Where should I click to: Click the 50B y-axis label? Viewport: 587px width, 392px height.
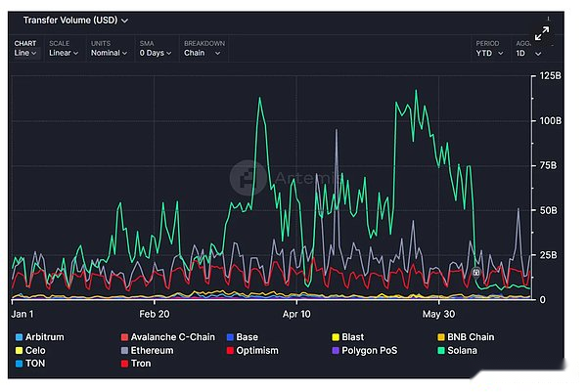[549, 210]
